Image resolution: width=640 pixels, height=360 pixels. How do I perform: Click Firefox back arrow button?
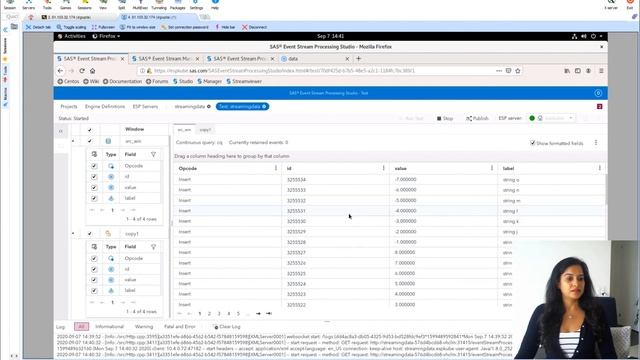[x=60, y=71]
